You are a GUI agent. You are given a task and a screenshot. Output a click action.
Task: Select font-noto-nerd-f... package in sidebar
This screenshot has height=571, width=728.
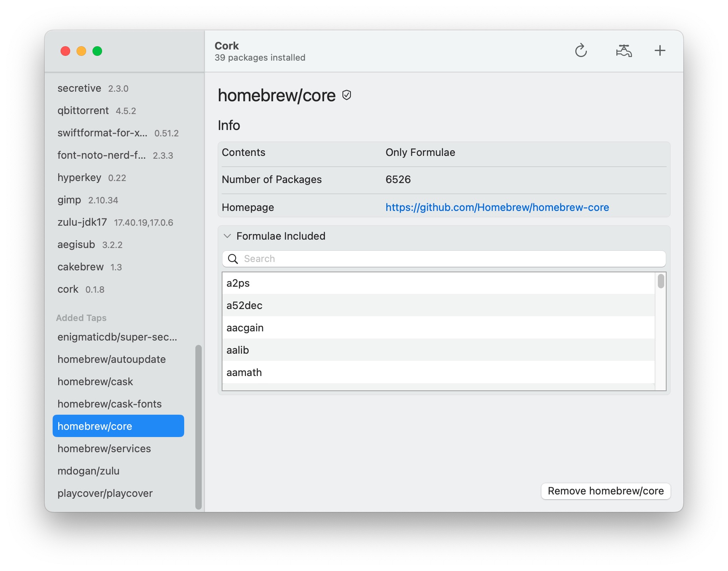point(118,155)
